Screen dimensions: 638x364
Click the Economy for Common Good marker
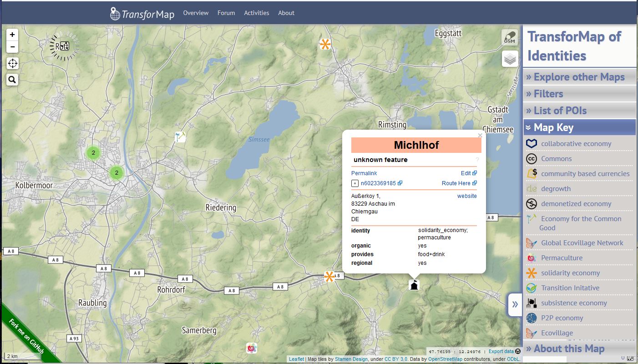coord(180,136)
